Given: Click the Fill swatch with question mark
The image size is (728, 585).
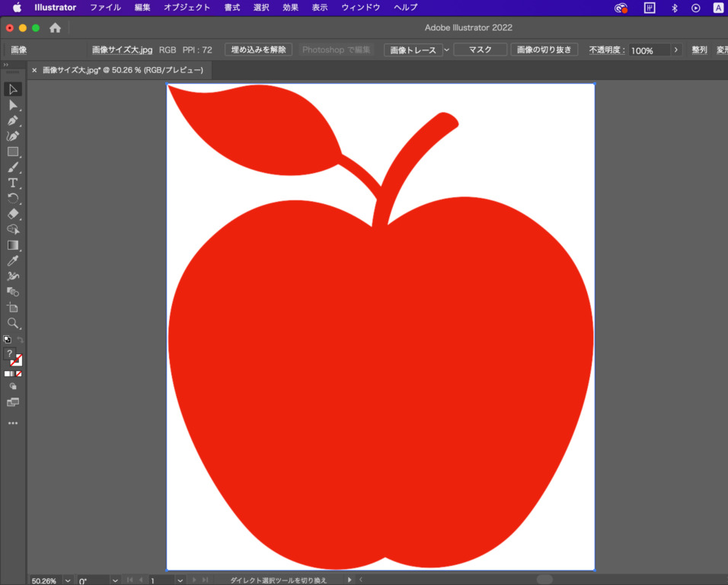Looking at the screenshot, I should tap(9, 353).
